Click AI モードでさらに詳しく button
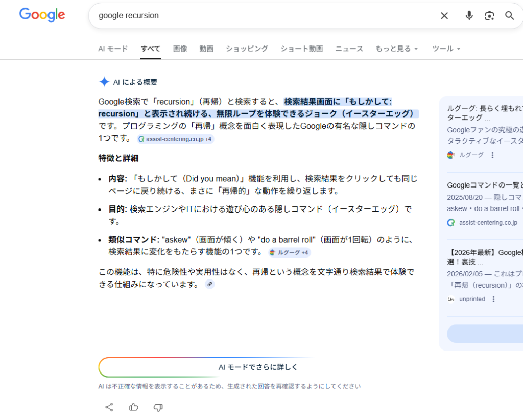 pos(257,367)
